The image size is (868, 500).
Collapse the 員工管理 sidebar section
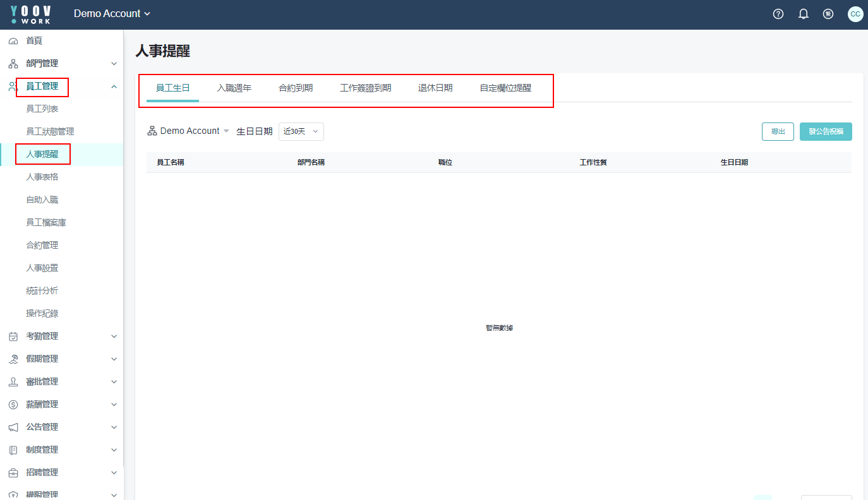(x=114, y=86)
